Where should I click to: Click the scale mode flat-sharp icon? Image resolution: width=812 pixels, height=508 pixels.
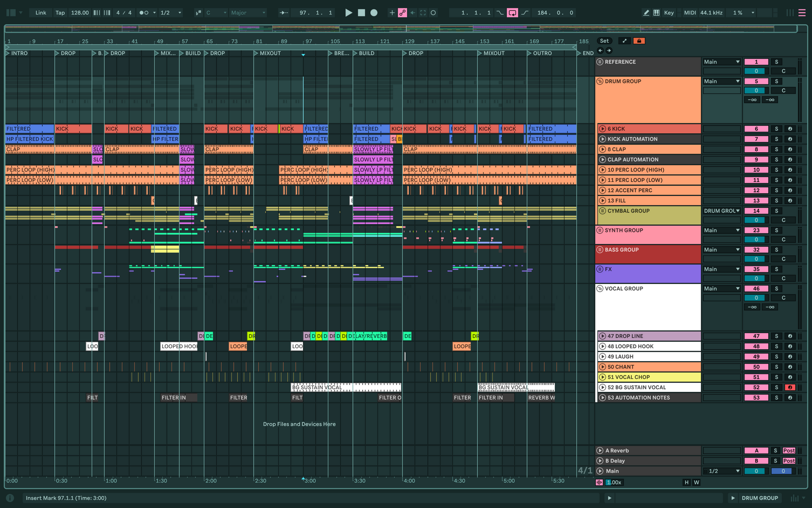pos(198,13)
